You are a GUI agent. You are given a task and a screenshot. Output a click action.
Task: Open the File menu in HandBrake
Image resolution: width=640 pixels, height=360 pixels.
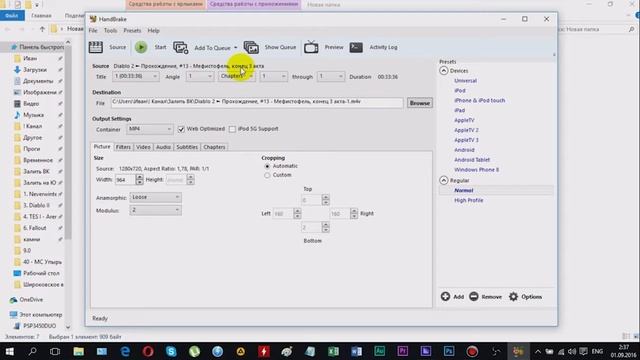(93, 31)
